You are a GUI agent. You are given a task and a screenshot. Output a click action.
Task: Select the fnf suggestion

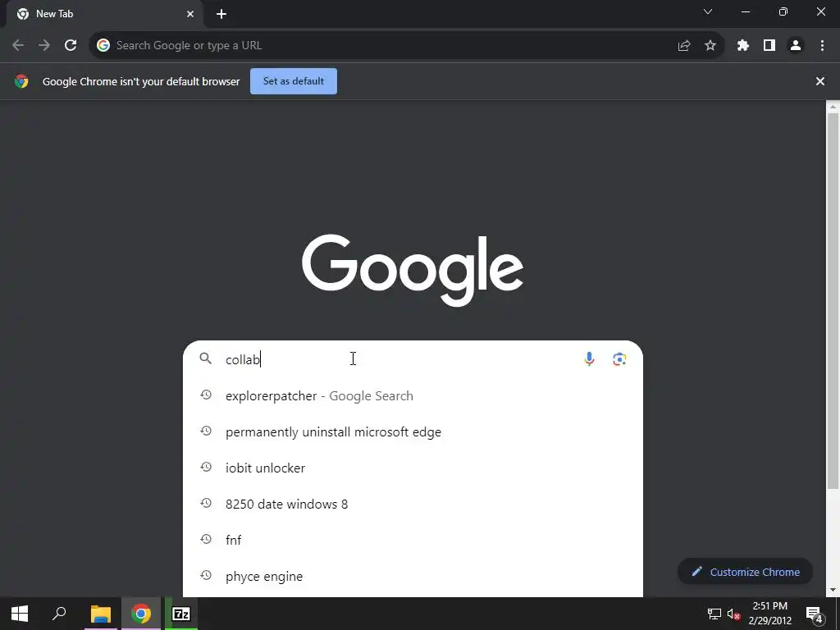click(413, 540)
